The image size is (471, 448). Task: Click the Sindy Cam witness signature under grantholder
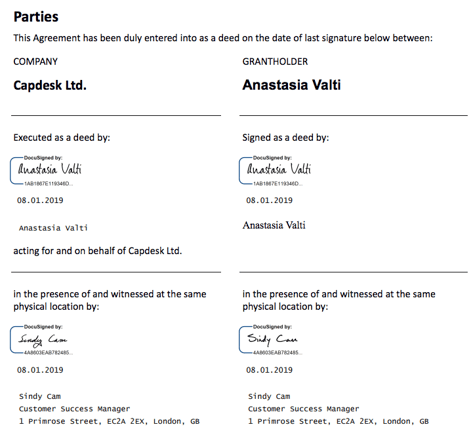[272, 339]
